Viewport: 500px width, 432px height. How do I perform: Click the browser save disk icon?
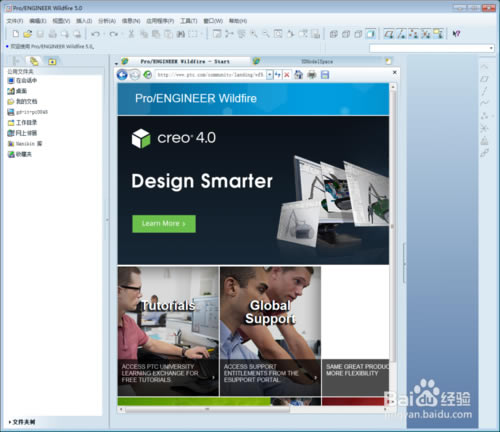point(325,75)
